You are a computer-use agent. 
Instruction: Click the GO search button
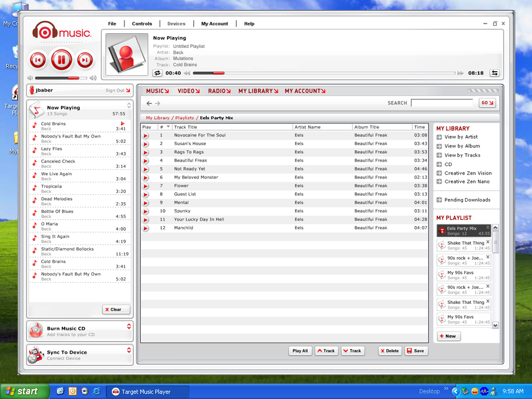487,103
